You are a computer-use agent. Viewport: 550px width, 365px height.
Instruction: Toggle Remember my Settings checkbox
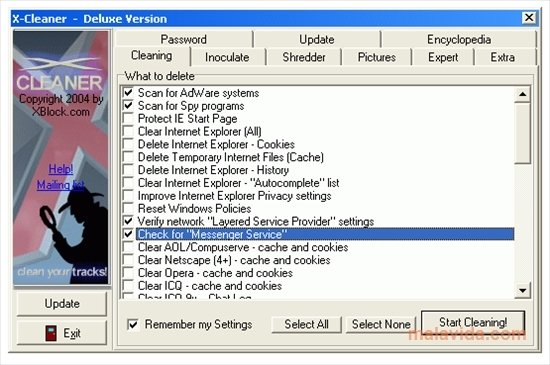tap(133, 324)
